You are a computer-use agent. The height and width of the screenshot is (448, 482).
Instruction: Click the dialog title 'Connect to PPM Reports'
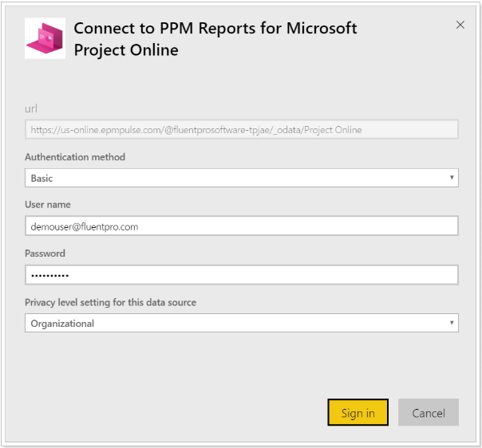[x=215, y=39]
